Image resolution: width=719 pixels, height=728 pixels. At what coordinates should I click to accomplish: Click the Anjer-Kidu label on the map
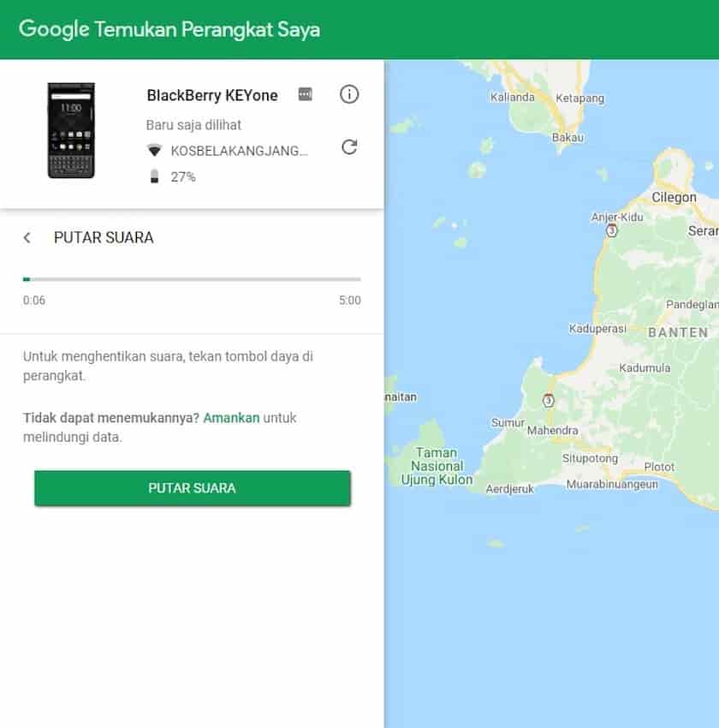(x=617, y=217)
